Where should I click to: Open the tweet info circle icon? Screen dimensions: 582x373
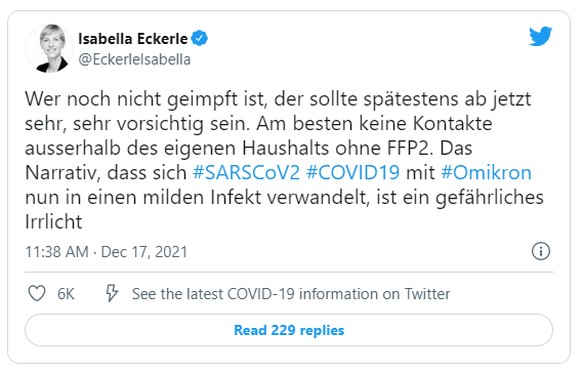(541, 251)
